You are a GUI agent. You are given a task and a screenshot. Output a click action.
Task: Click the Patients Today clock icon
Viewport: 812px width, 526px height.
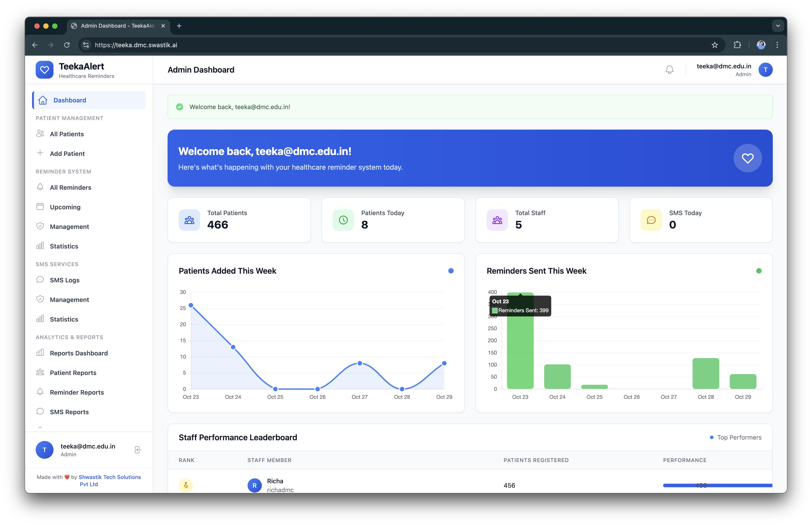click(x=343, y=220)
